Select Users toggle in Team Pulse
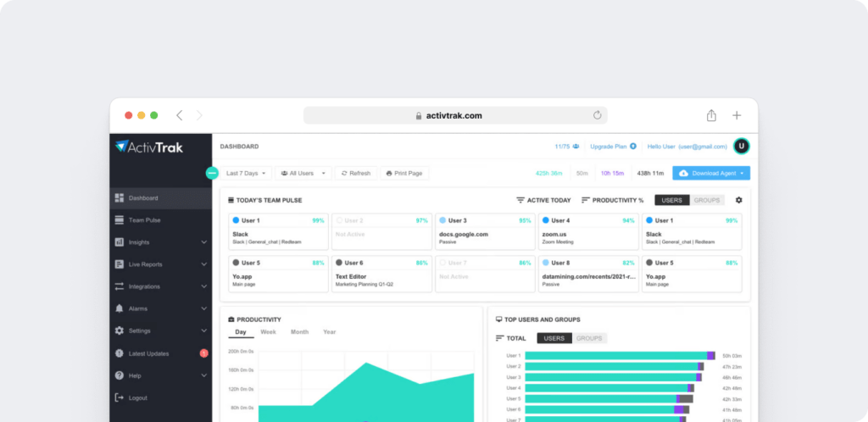The height and width of the screenshot is (422, 868). [671, 200]
